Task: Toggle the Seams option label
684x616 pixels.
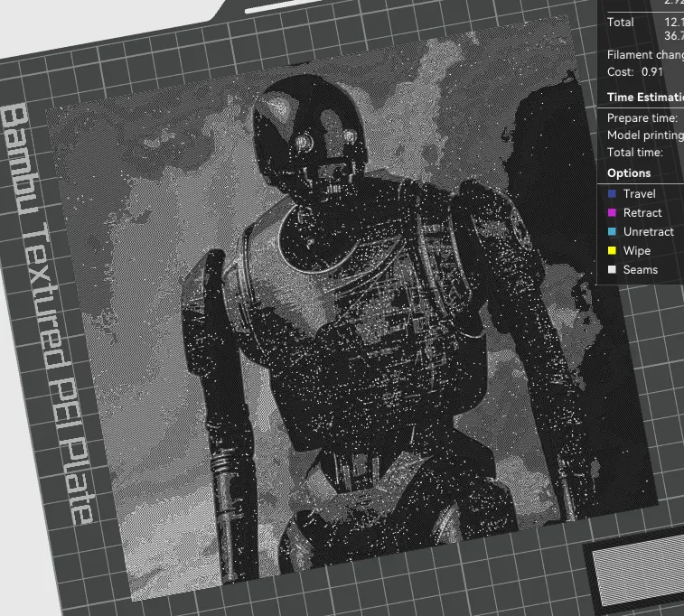Action: 640,269
